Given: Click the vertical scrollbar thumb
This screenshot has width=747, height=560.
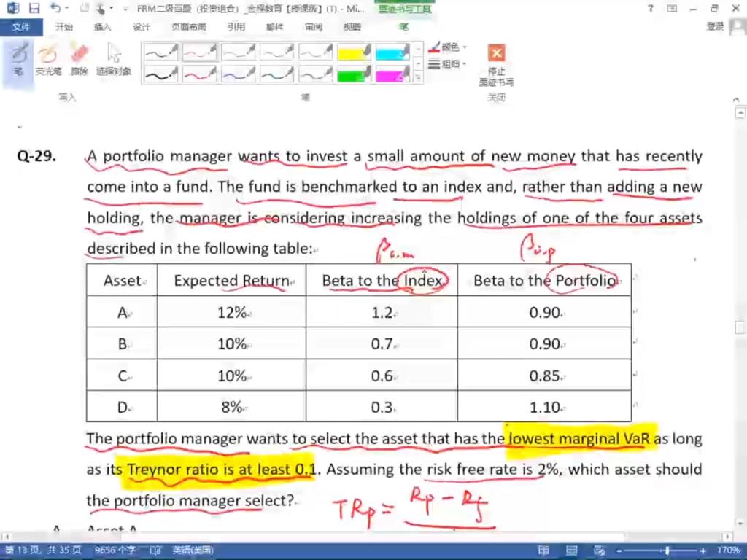Looking at the screenshot, I should [740, 327].
